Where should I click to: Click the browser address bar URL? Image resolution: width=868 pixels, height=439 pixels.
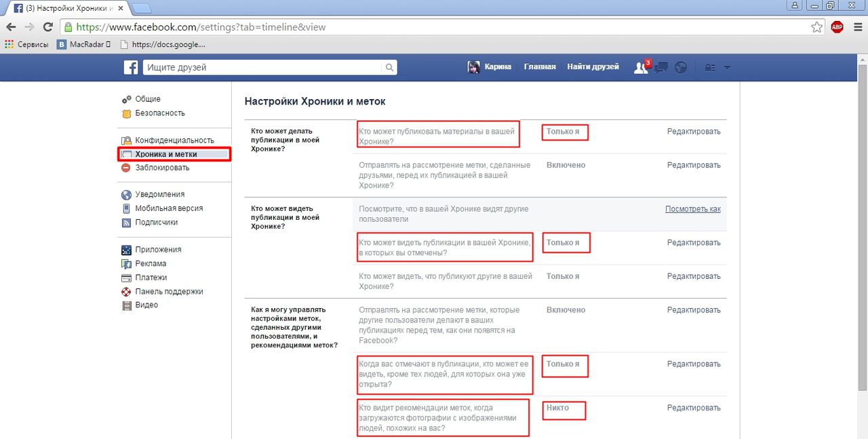(x=201, y=27)
